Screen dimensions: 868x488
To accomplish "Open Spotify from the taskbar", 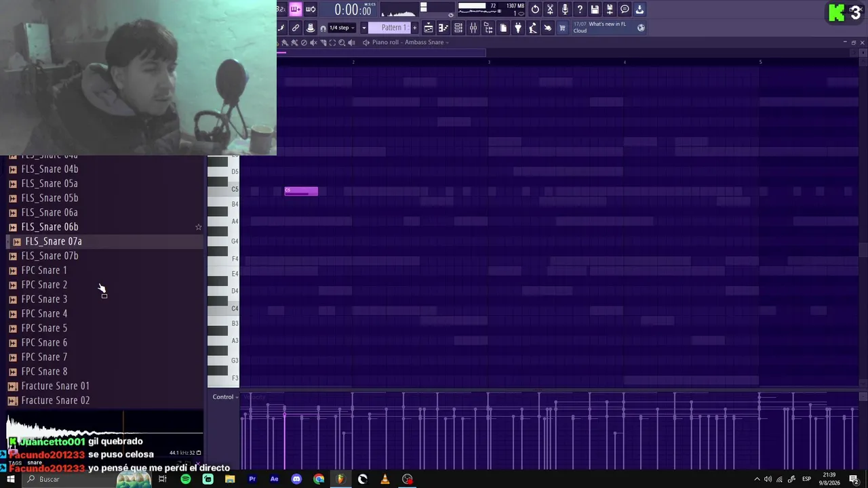I will [185, 479].
